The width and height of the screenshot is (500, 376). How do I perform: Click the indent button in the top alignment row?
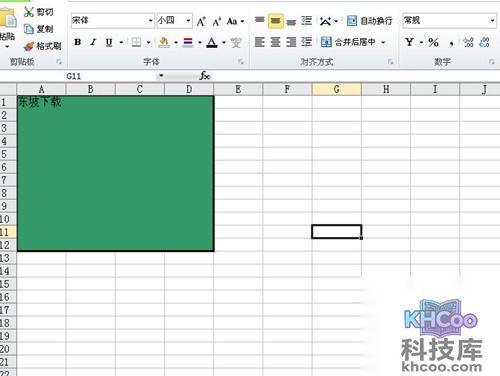pos(306,21)
